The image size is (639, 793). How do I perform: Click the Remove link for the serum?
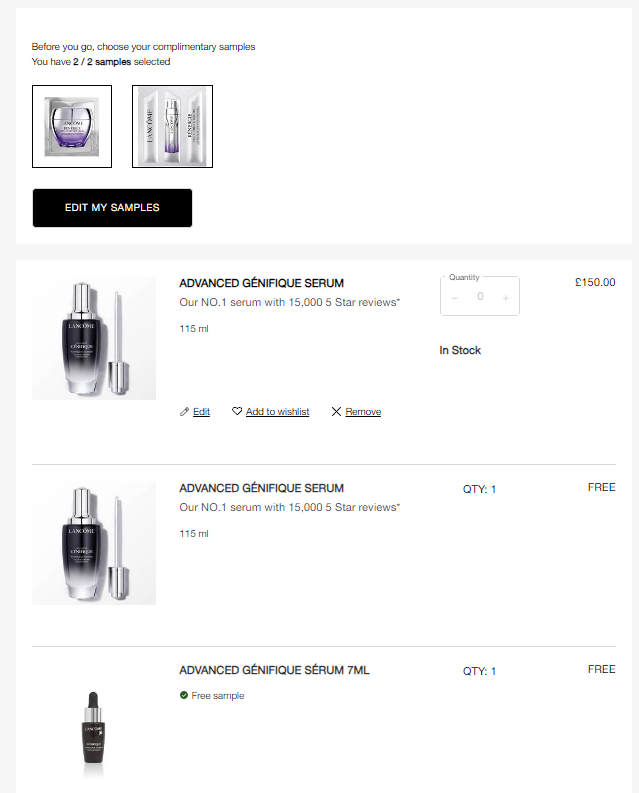[x=363, y=412]
